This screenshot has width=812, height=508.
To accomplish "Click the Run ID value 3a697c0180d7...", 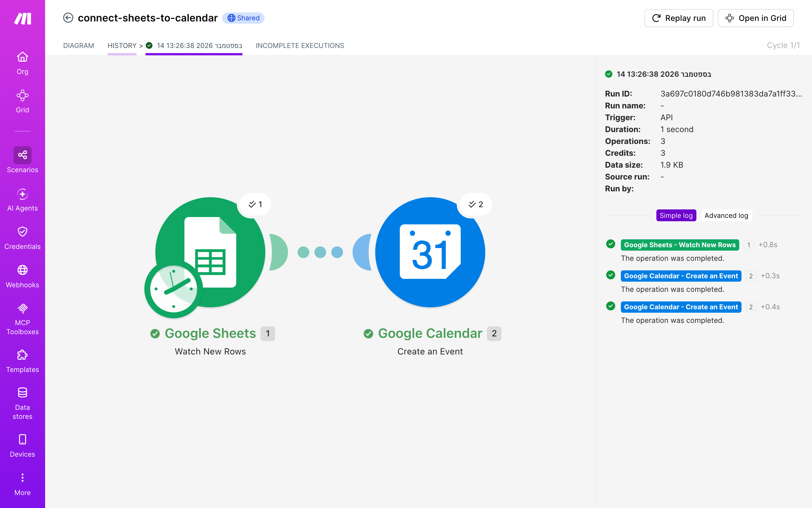I will 731,94.
